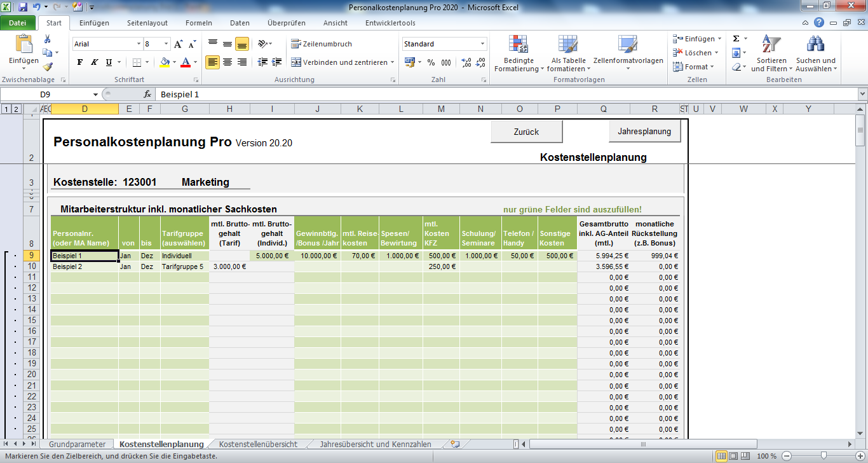Click the insert function fx icon
The image size is (868, 463).
[147, 94]
